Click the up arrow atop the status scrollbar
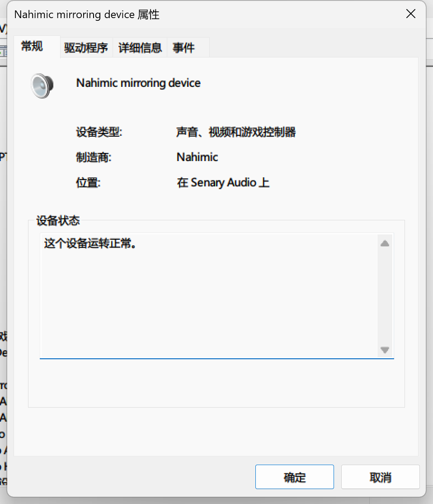Screen dimensions: 433x504 point(385,243)
